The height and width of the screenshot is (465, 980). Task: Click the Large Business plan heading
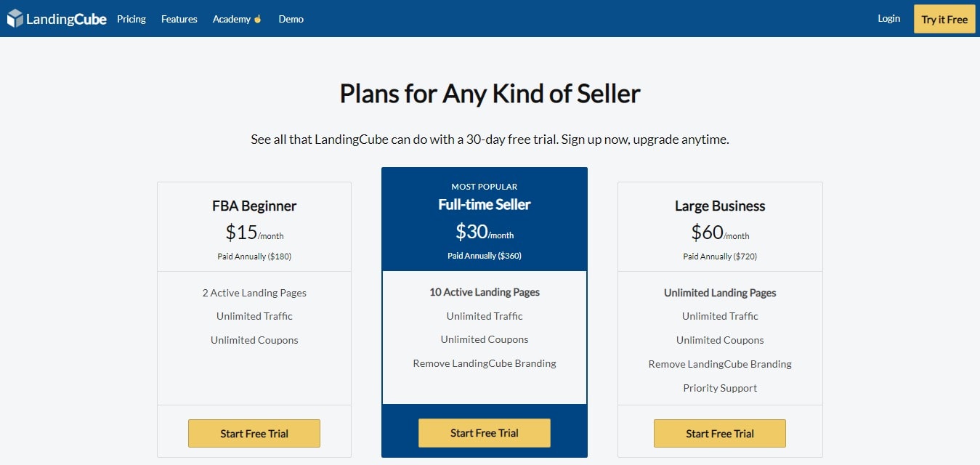(720, 206)
